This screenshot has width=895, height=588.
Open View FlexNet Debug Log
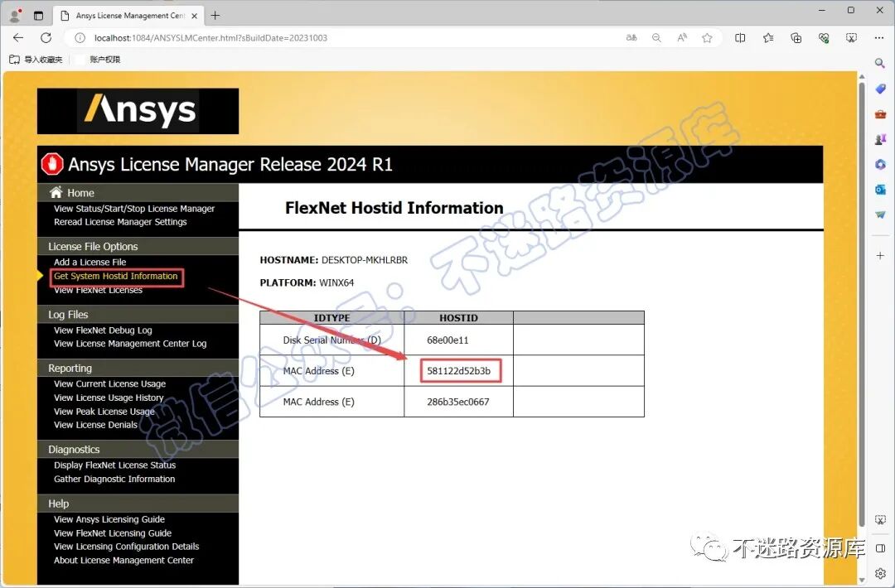pos(103,330)
